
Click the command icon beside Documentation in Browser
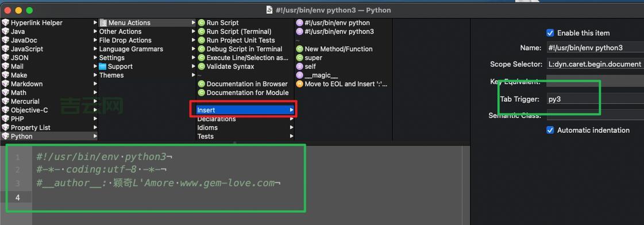pyautogui.click(x=201, y=84)
